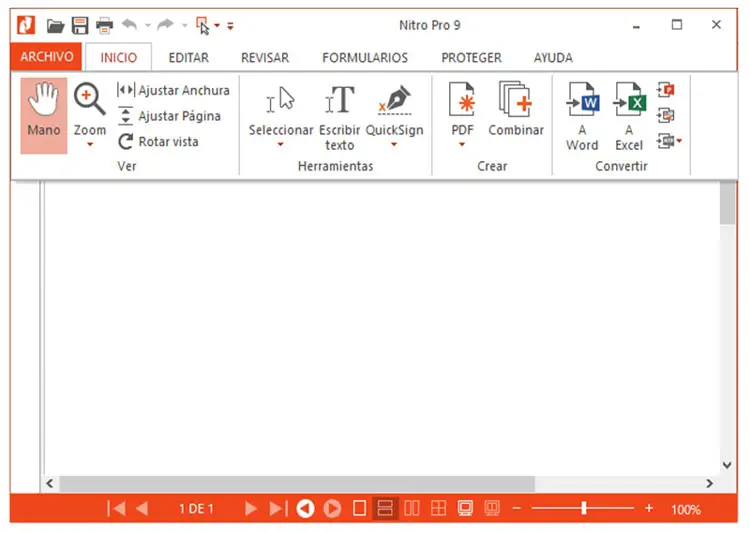Redo the last undone action
This screenshot has height=533, width=750.
tap(165, 24)
